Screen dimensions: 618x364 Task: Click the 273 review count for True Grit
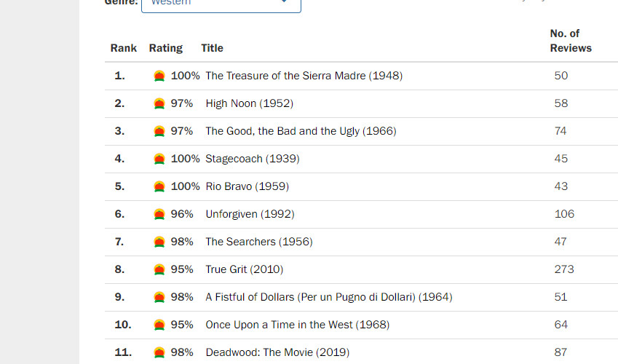564,269
